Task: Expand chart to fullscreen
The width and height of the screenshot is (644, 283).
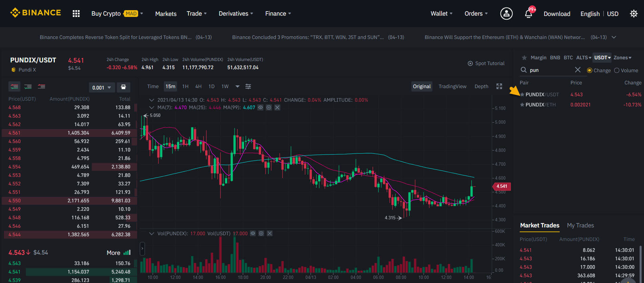Action: coord(499,86)
